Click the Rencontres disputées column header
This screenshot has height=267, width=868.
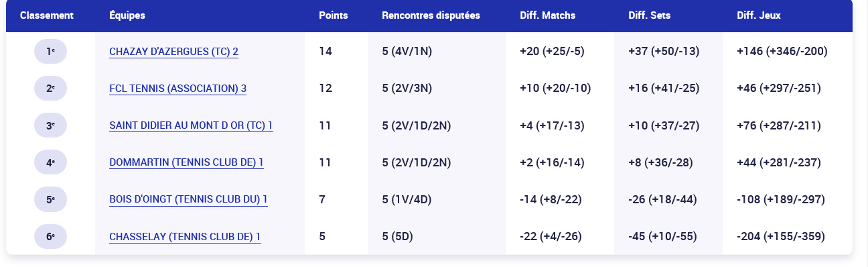431,15
